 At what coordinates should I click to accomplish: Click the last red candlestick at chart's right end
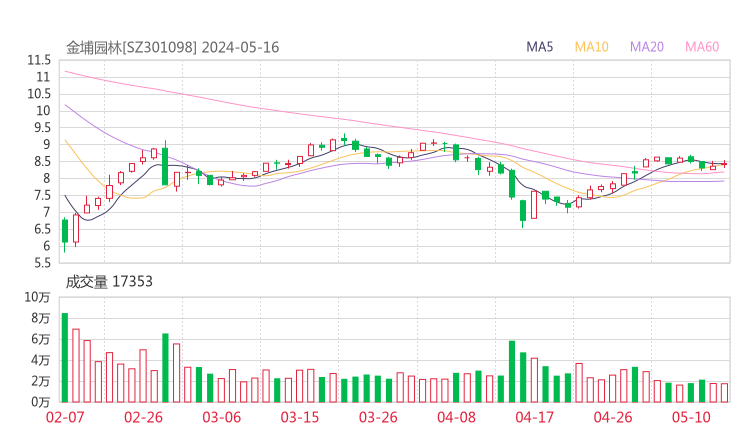724,164
